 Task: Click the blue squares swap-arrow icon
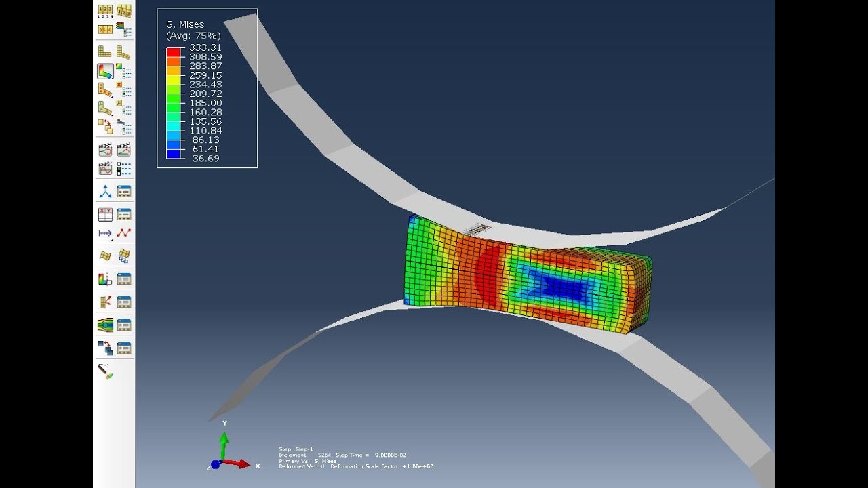(105, 348)
